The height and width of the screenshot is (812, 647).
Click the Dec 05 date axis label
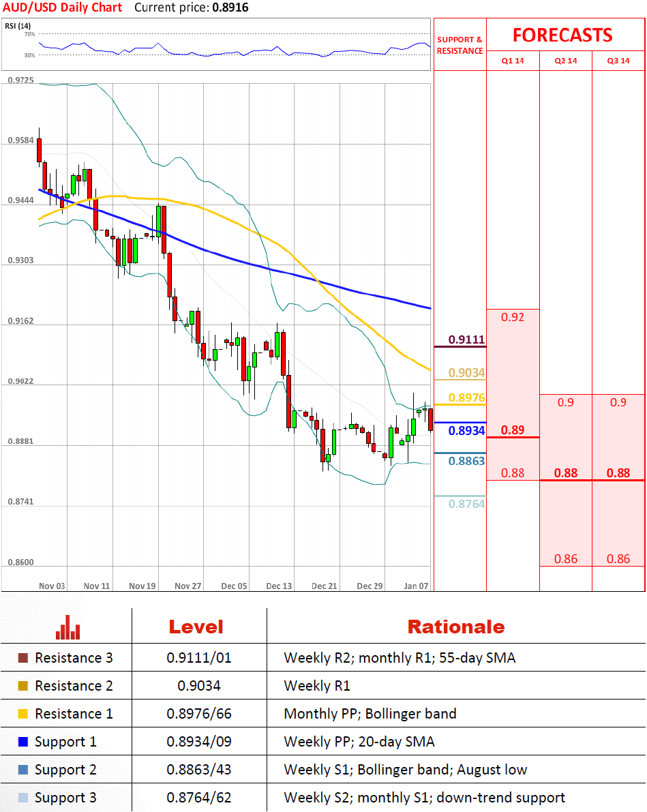(234, 586)
